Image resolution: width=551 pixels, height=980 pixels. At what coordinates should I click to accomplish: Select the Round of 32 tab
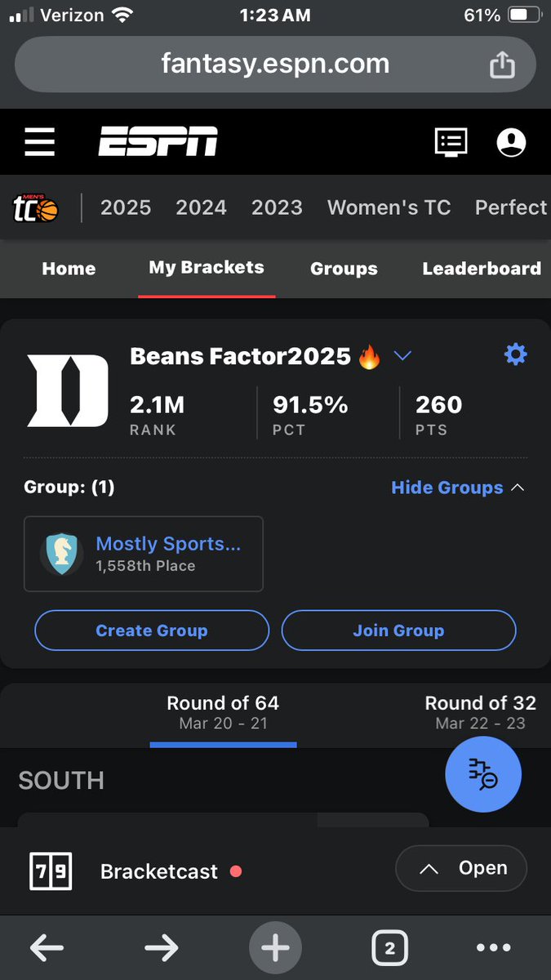[481, 712]
